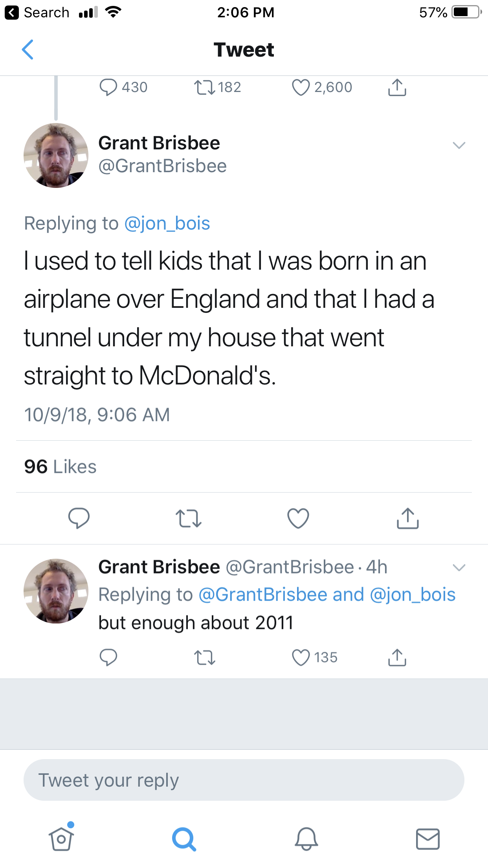488x868 pixels.
Task: Expand the chevron menu on the 4h reply
Action: click(459, 567)
